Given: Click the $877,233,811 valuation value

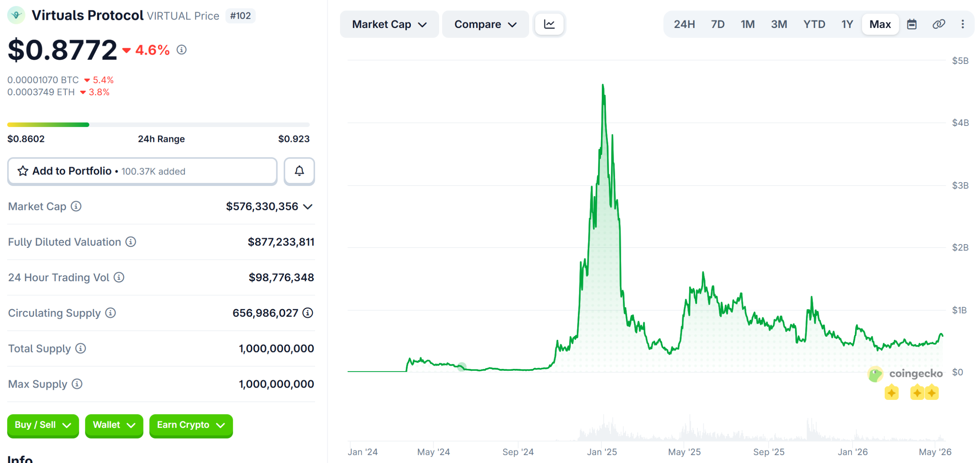Looking at the screenshot, I should point(281,242).
